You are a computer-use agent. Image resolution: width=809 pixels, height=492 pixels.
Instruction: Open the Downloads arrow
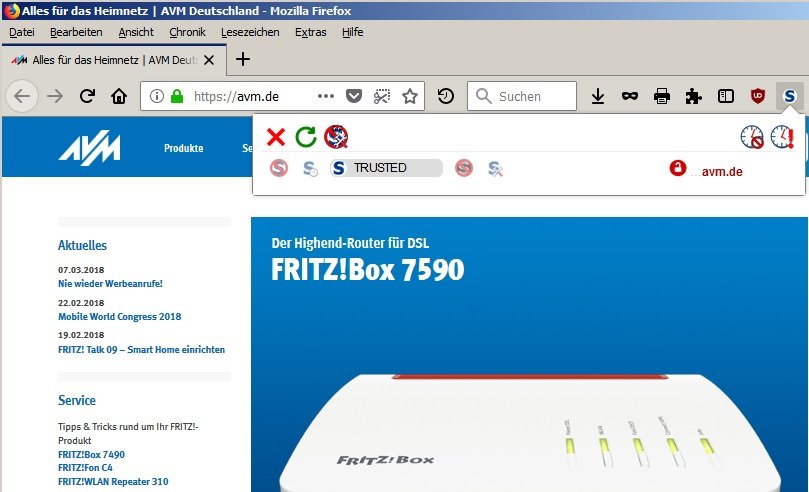[598, 96]
